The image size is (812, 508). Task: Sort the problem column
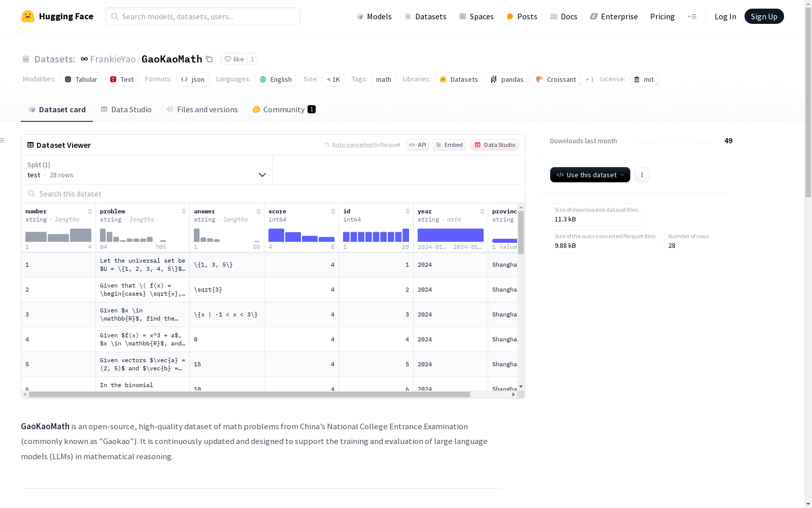(x=184, y=211)
